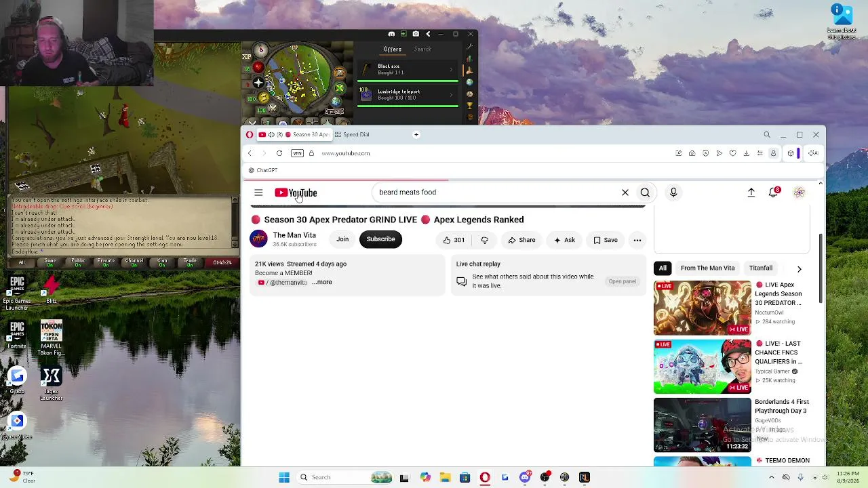The height and width of the screenshot is (488, 868).
Task: Open RuneLite configuration wrench
Action: click(469, 47)
